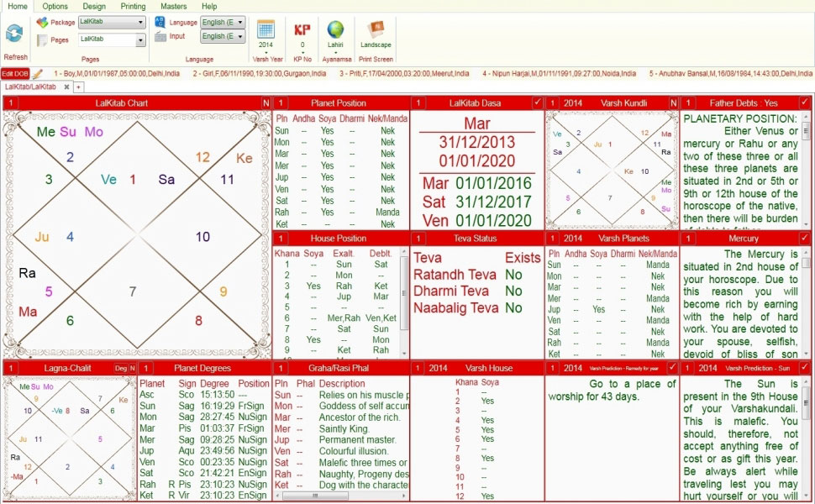Select profile 5 - Anubhav Bansal

(730, 74)
